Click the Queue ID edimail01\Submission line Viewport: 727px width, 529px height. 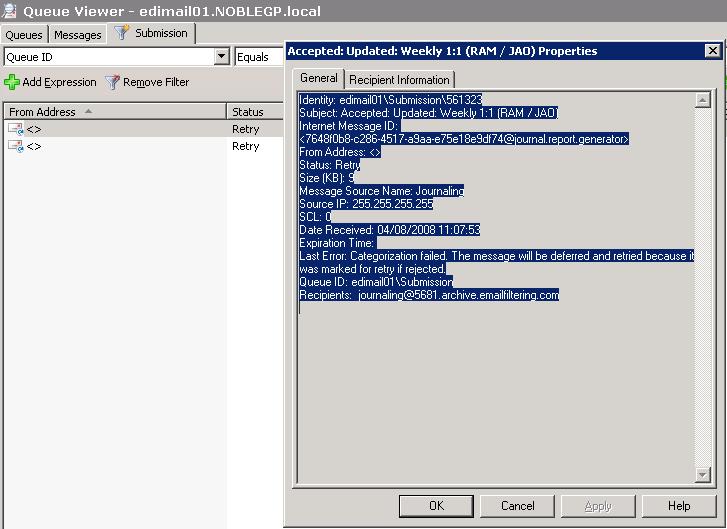click(x=376, y=281)
